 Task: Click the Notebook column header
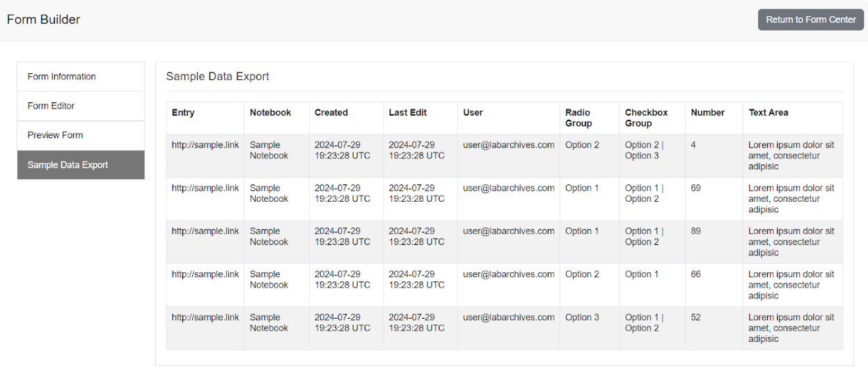(270, 113)
